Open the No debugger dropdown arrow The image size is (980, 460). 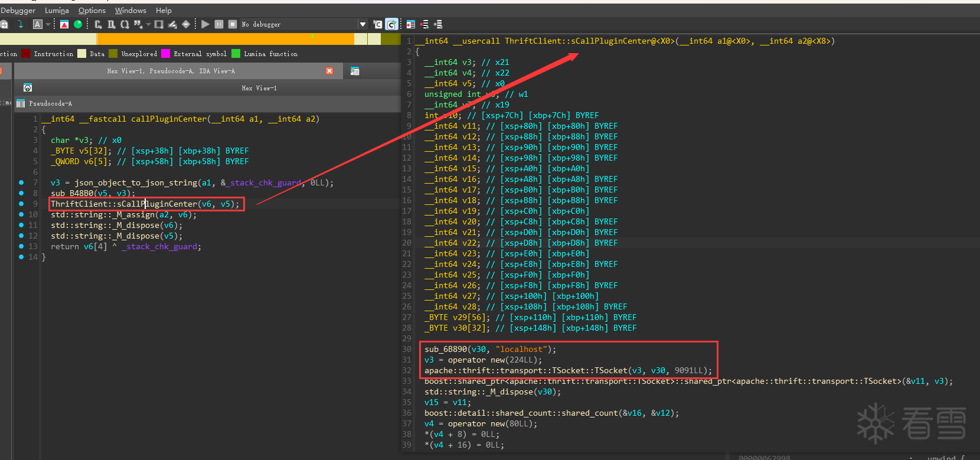pos(362,24)
